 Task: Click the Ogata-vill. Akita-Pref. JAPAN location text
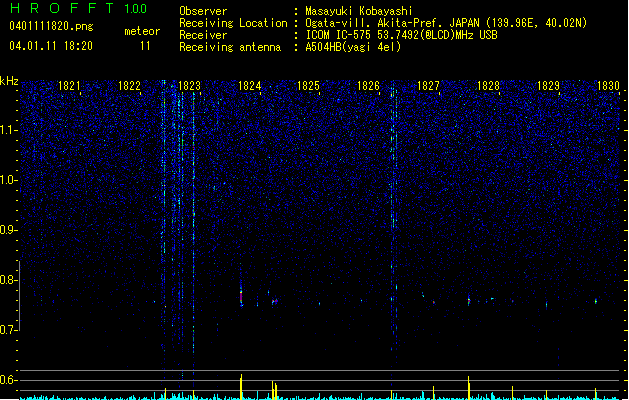(392, 23)
